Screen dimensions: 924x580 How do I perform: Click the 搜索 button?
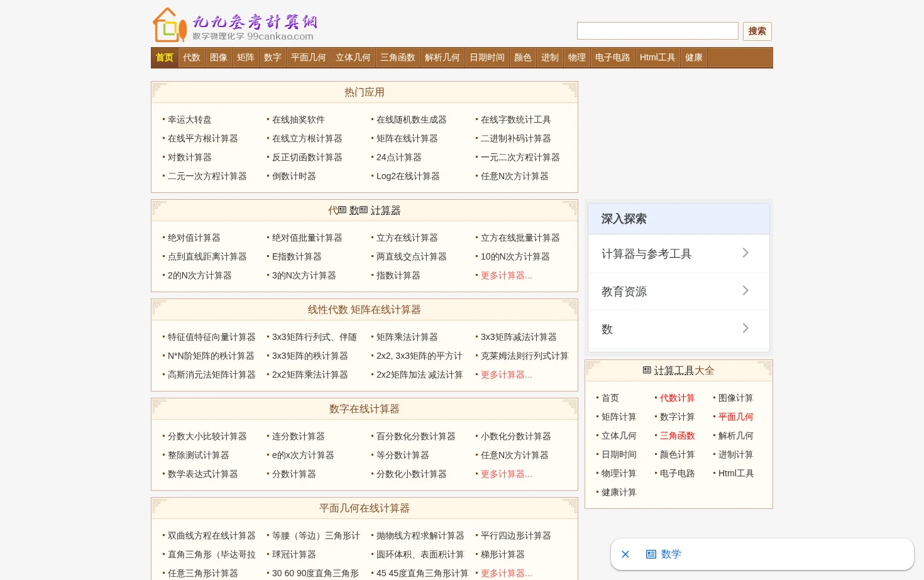click(757, 31)
